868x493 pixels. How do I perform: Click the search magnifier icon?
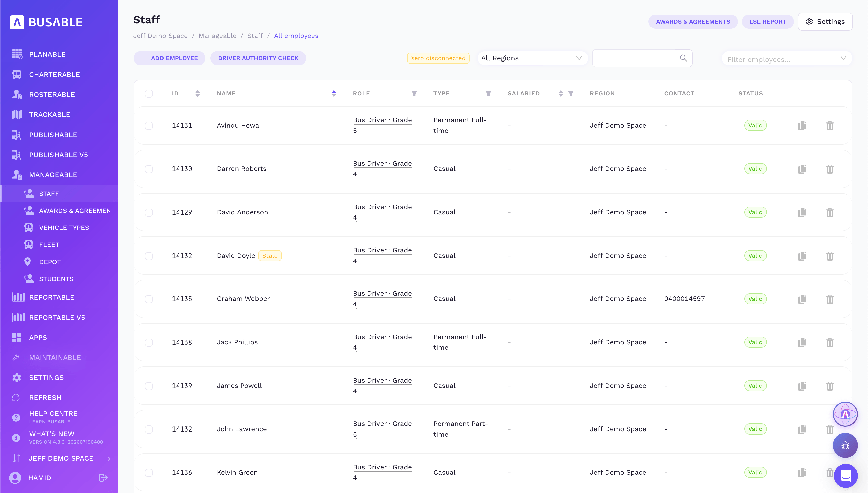[x=683, y=58]
